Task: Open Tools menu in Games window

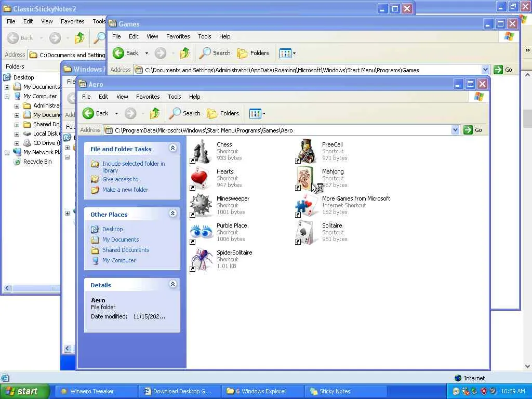Action: coord(205,36)
